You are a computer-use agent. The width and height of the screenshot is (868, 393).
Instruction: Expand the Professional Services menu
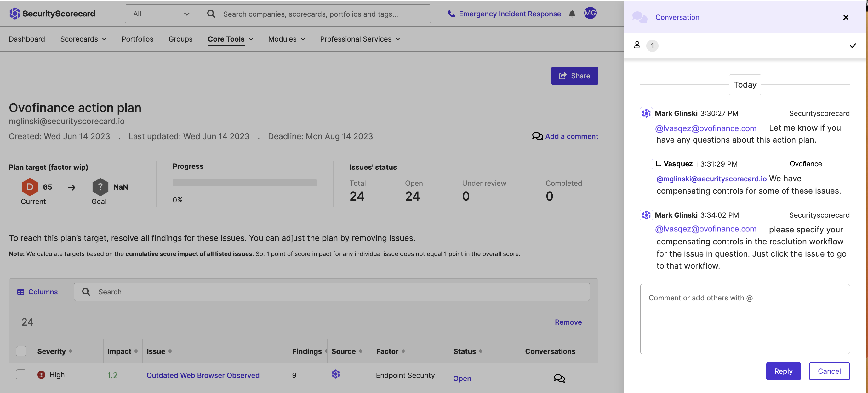pyautogui.click(x=360, y=39)
